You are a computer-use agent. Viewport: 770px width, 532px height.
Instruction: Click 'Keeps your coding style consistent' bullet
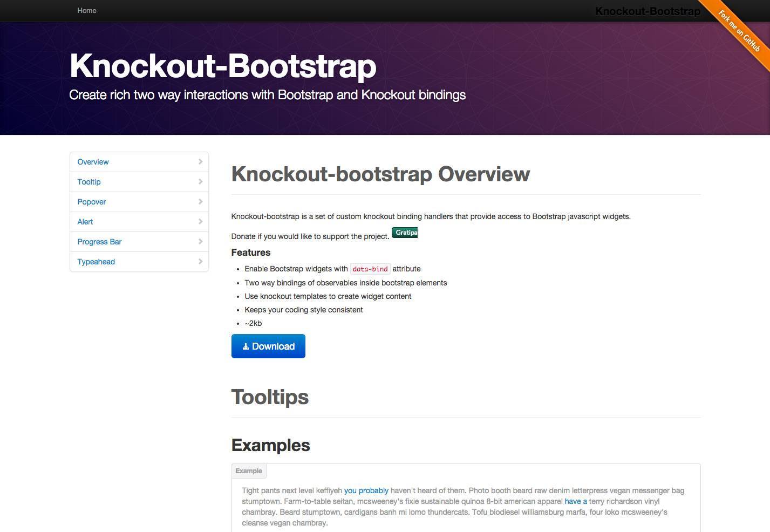coord(304,310)
